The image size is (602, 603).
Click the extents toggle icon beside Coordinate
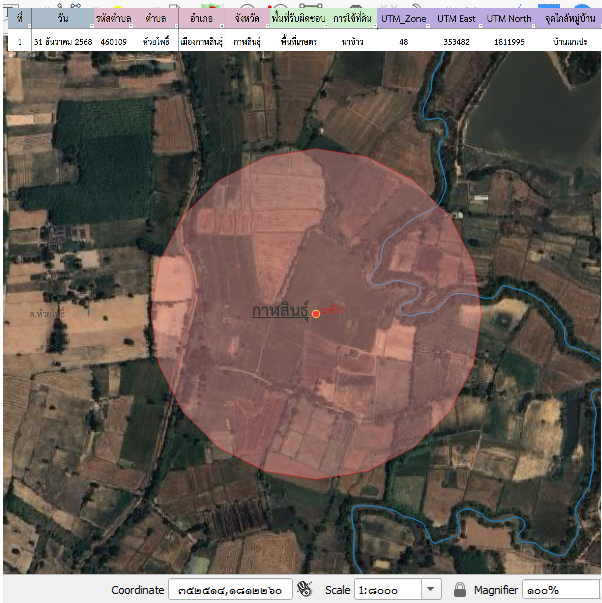click(x=305, y=589)
